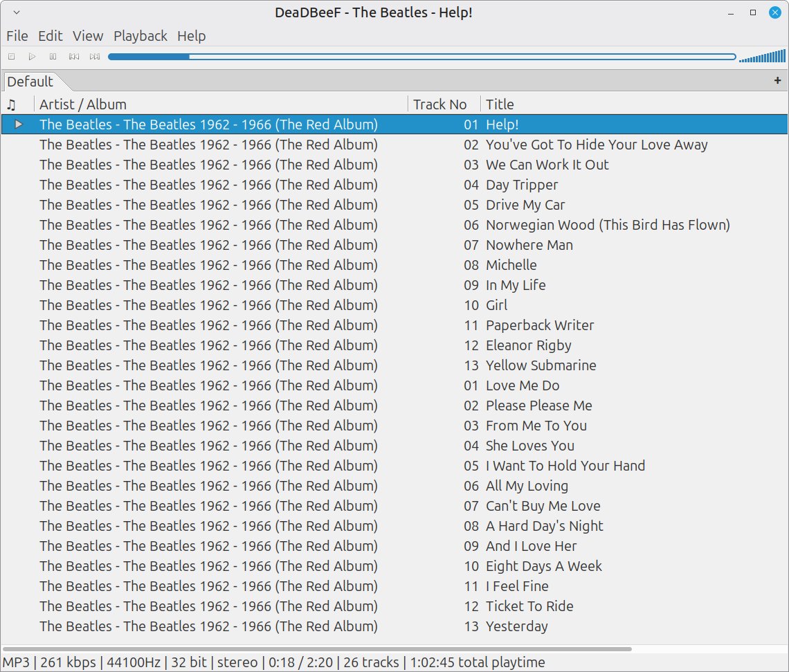This screenshot has width=789, height=672.
Task: Open the window menu chevron in title bar
Action: point(17,12)
